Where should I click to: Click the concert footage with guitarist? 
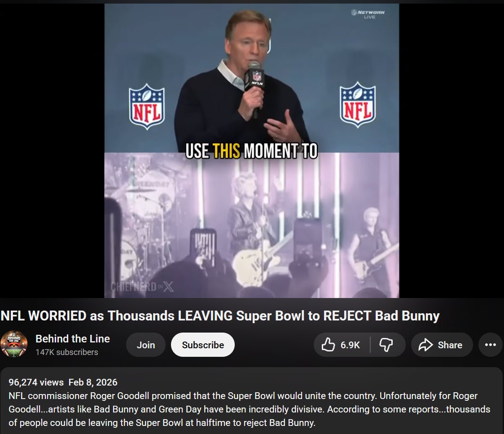(x=252, y=225)
